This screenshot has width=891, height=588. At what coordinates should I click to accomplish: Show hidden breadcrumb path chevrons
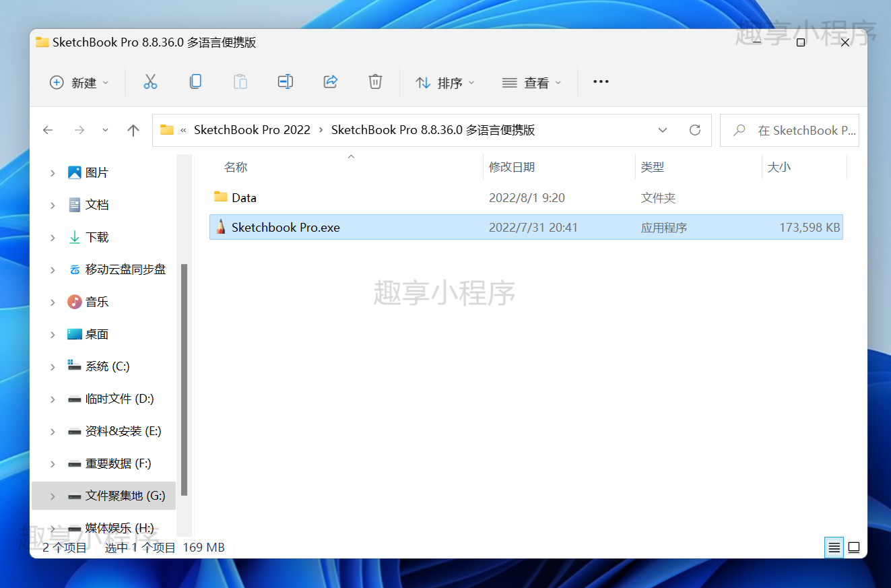(183, 131)
